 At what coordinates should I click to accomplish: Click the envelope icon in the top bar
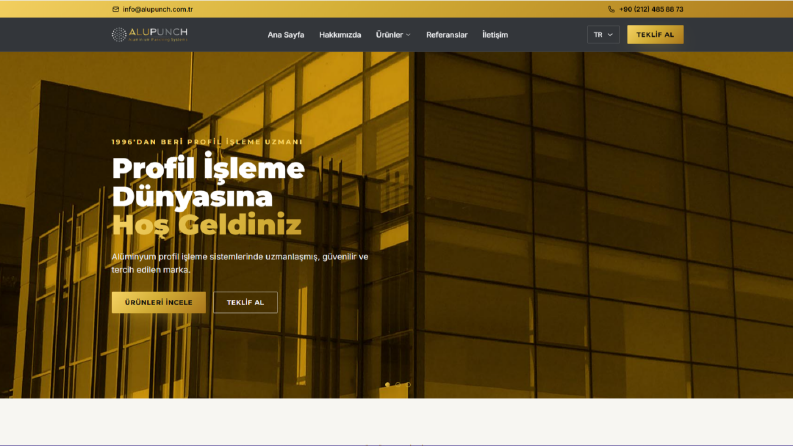click(116, 9)
